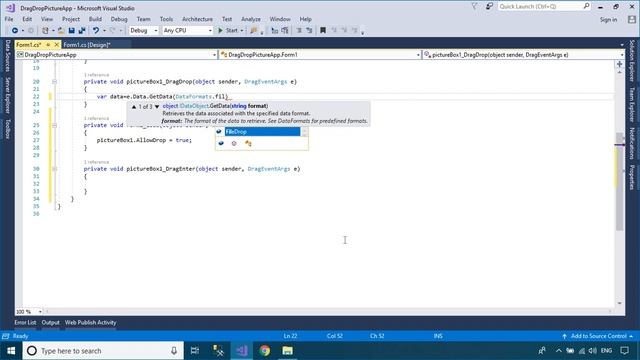
Task: Close the Form1.cs tab
Action: (56, 44)
